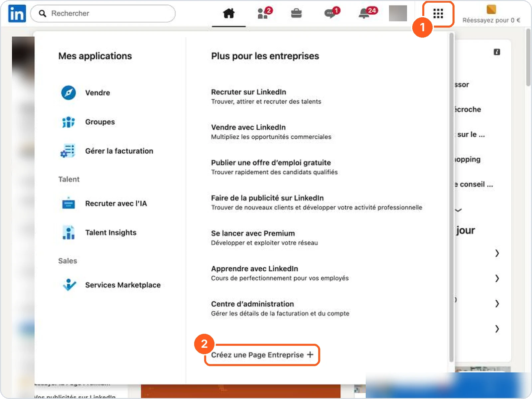532x399 pixels.
Task: Open Apprendre avec LinkedIn
Action: (280, 273)
